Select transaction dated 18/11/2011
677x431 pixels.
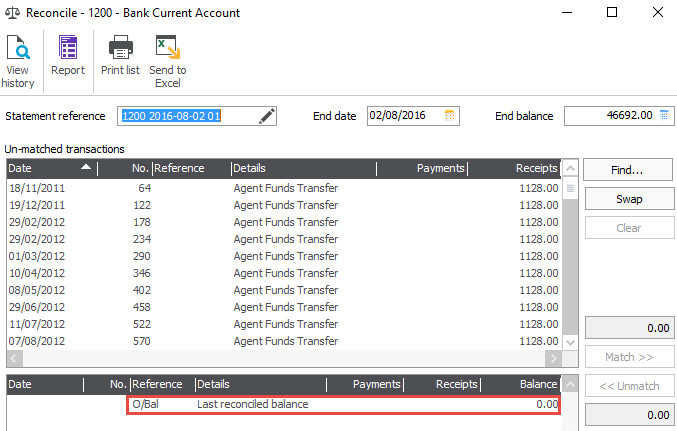coord(283,188)
